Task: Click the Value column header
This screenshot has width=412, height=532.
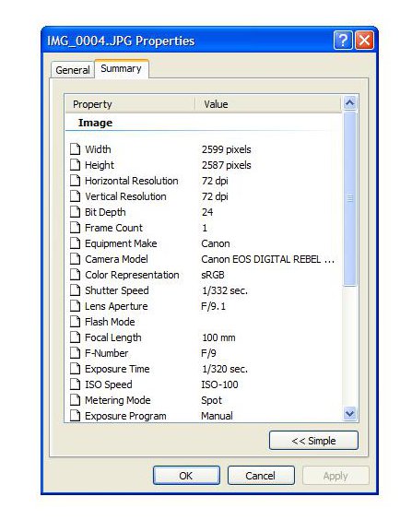Action: [x=268, y=104]
